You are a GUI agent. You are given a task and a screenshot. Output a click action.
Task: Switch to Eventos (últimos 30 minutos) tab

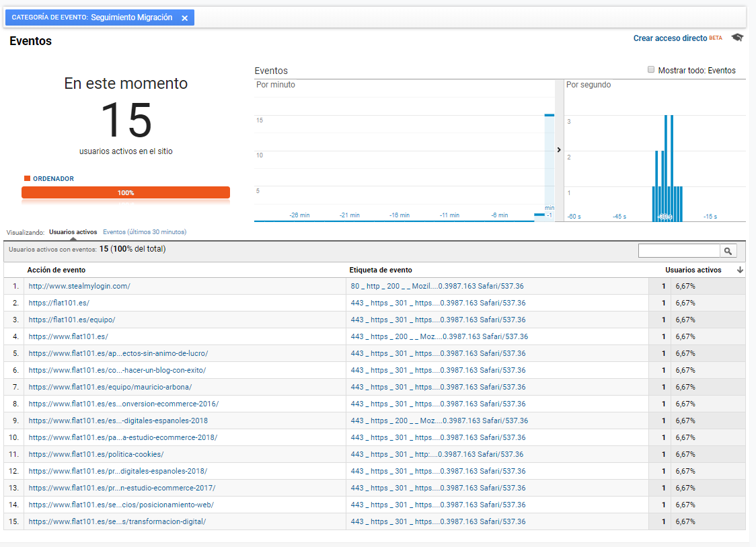pyautogui.click(x=144, y=232)
